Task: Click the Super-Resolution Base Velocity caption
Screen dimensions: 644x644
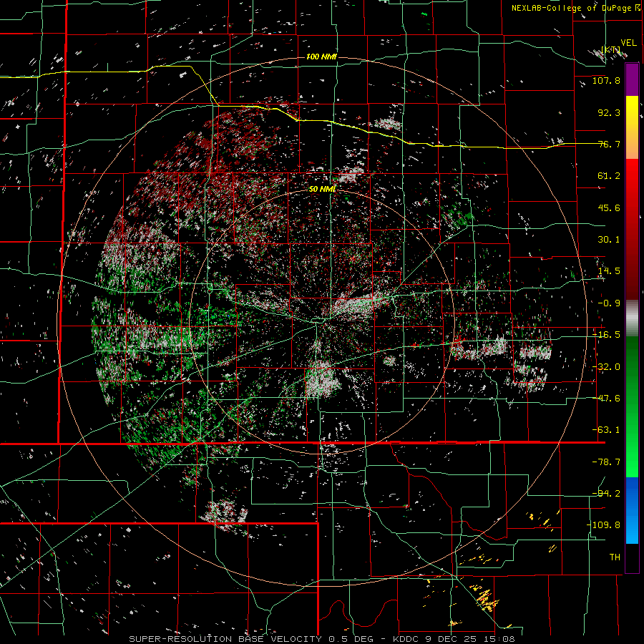Action: 321,639
